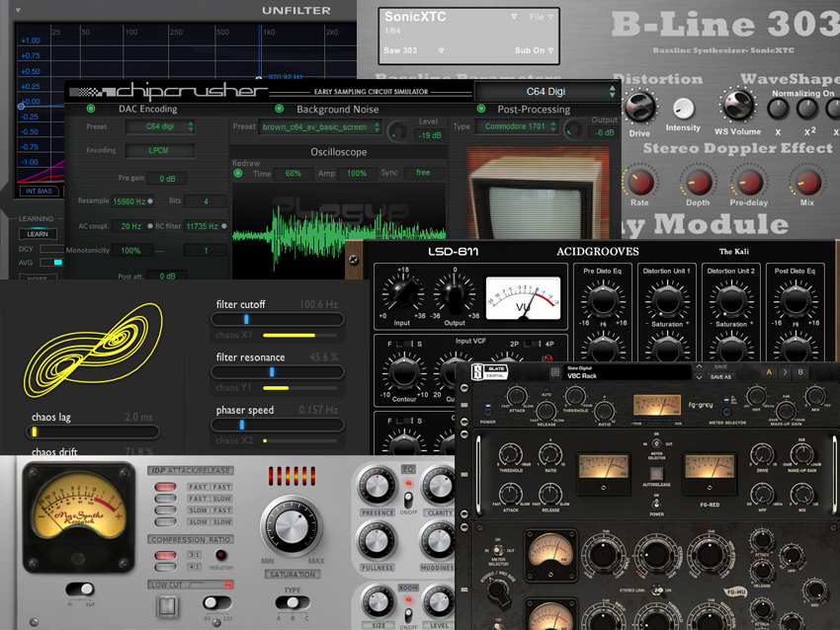The height and width of the screenshot is (630, 840).
Task: Click the WS Volume knob in B-Line 303
Action: click(737, 106)
